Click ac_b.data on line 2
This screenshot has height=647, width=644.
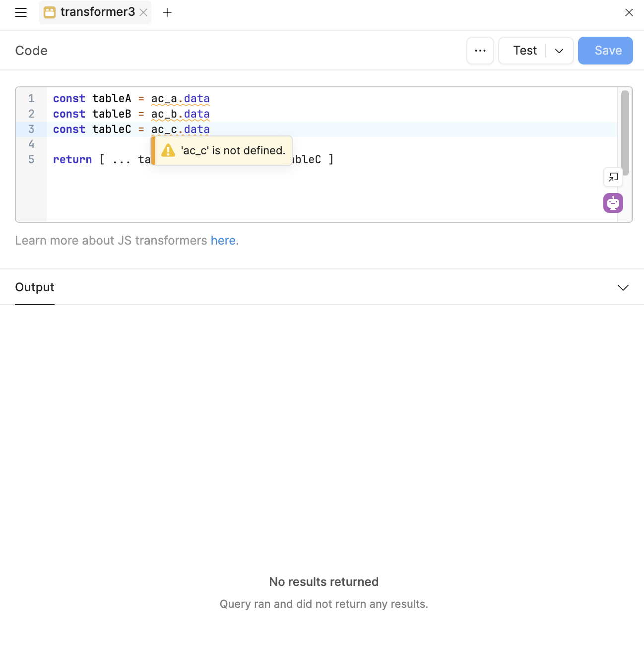(x=180, y=114)
